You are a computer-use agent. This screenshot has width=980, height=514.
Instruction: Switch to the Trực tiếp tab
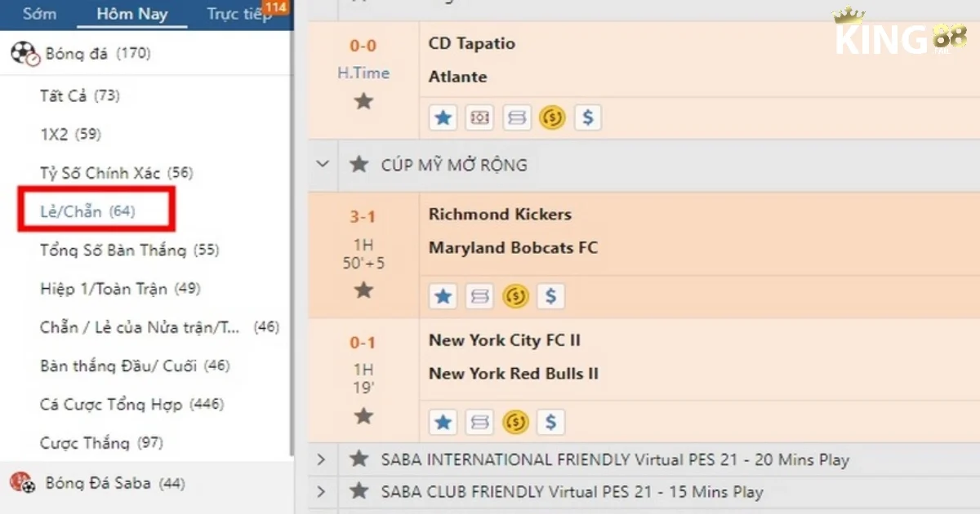pyautogui.click(x=238, y=14)
